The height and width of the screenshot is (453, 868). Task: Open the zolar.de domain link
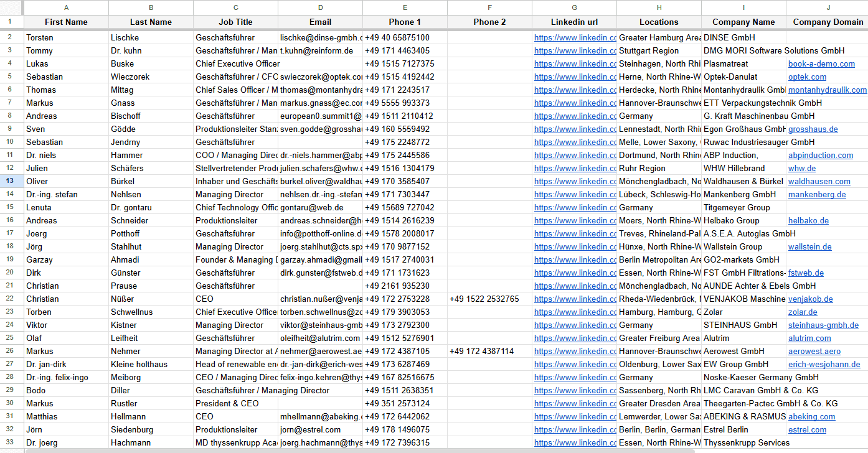(x=803, y=312)
